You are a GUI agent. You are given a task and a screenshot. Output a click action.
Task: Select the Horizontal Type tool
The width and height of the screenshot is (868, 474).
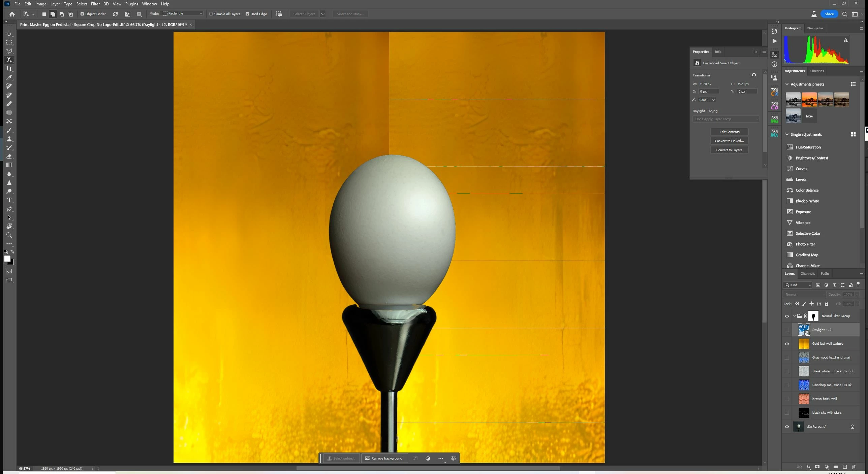[9, 200]
